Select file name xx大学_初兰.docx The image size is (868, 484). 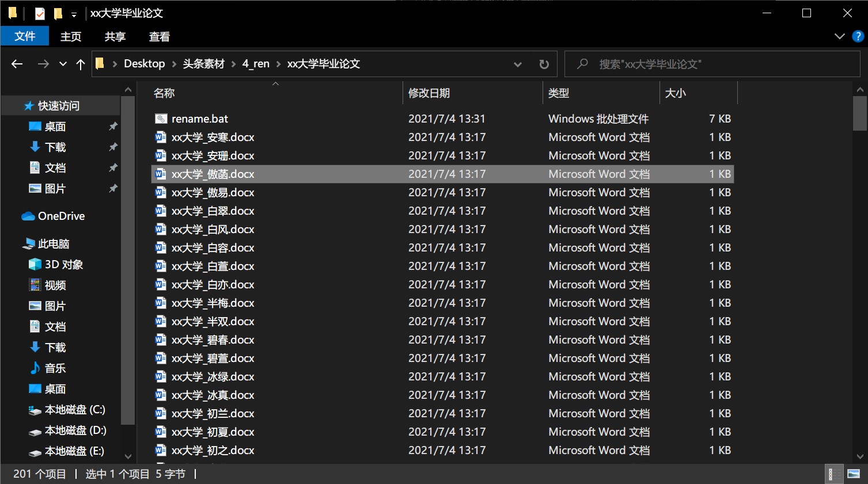[x=213, y=413]
